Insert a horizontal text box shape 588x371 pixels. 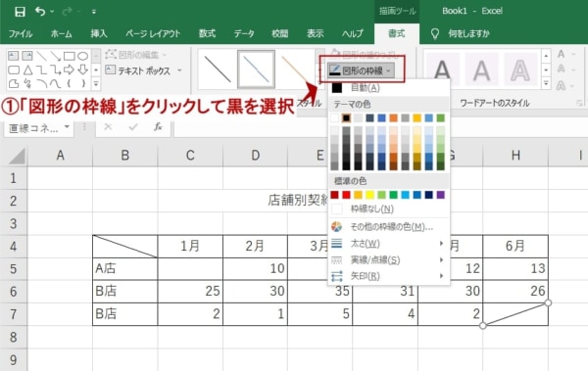(13, 56)
